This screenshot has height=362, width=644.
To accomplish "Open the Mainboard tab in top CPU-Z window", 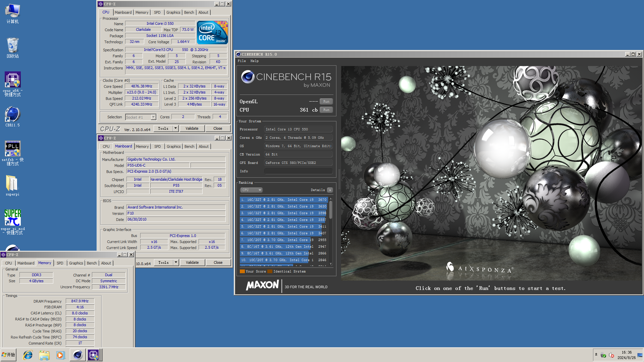I will tap(123, 12).
